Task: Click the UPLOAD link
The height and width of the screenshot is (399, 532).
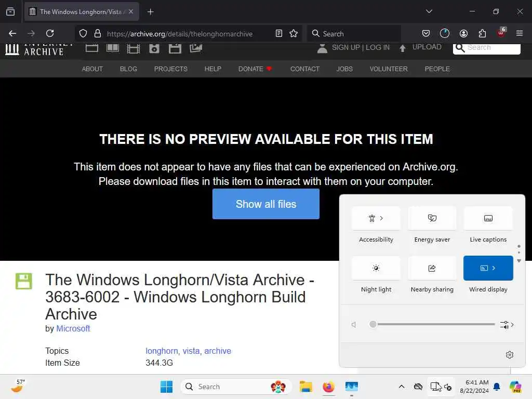Action: [427, 47]
